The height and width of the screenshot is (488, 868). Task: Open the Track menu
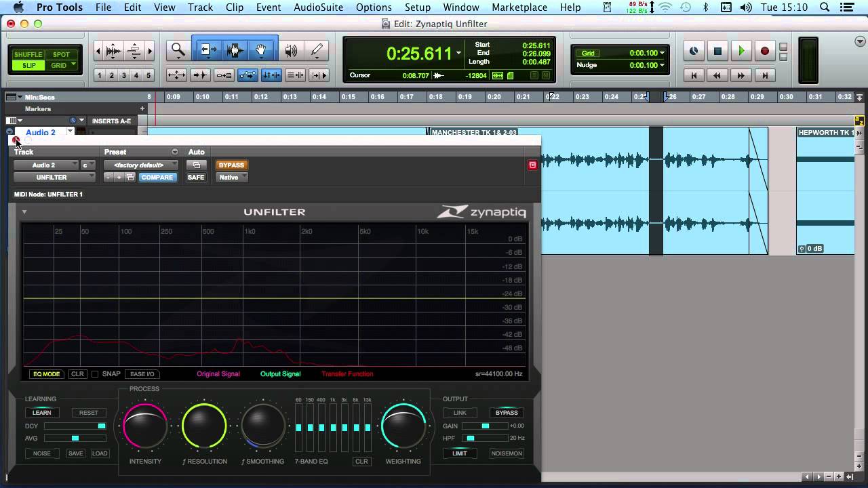click(200, 7)
